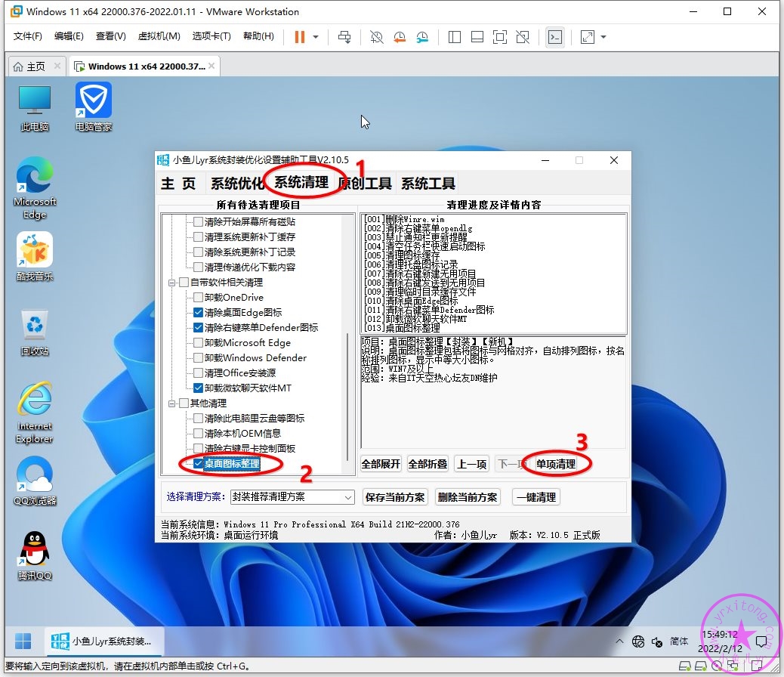Viewport: 784px width, 677px height.
Task: Select the 此电脑 desktop icon
Action: click(x=35, y=109)
